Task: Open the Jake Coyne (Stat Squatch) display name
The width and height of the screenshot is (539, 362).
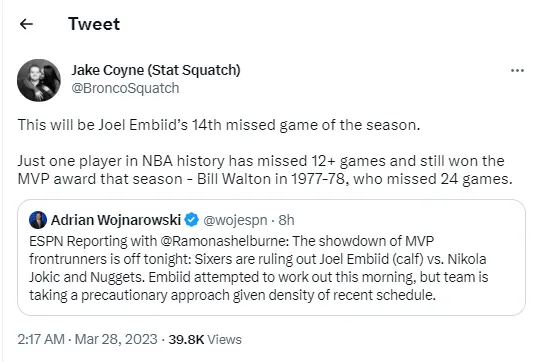Action: [x=156, y=70]
